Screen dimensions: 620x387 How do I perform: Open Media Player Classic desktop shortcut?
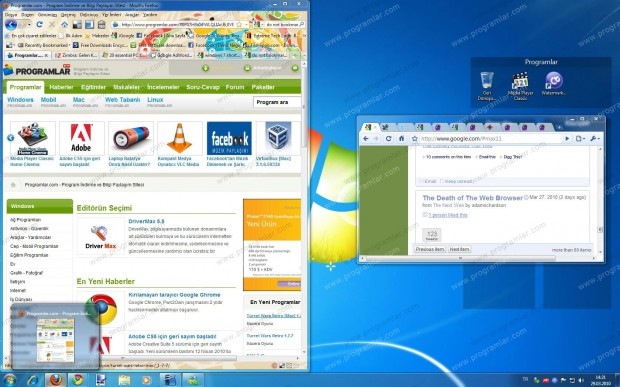(x=520, y=86)
